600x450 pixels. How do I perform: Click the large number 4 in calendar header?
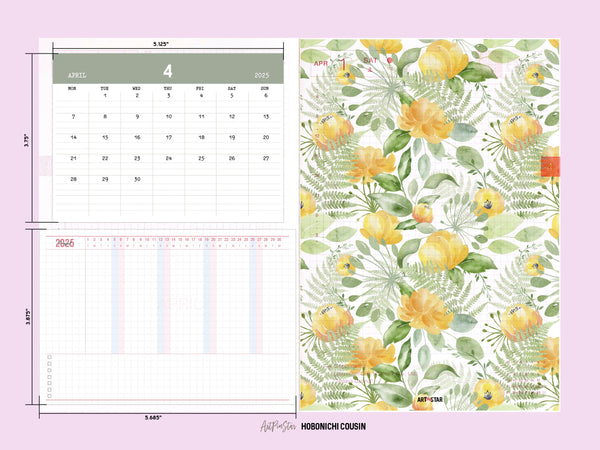point(168,71)
